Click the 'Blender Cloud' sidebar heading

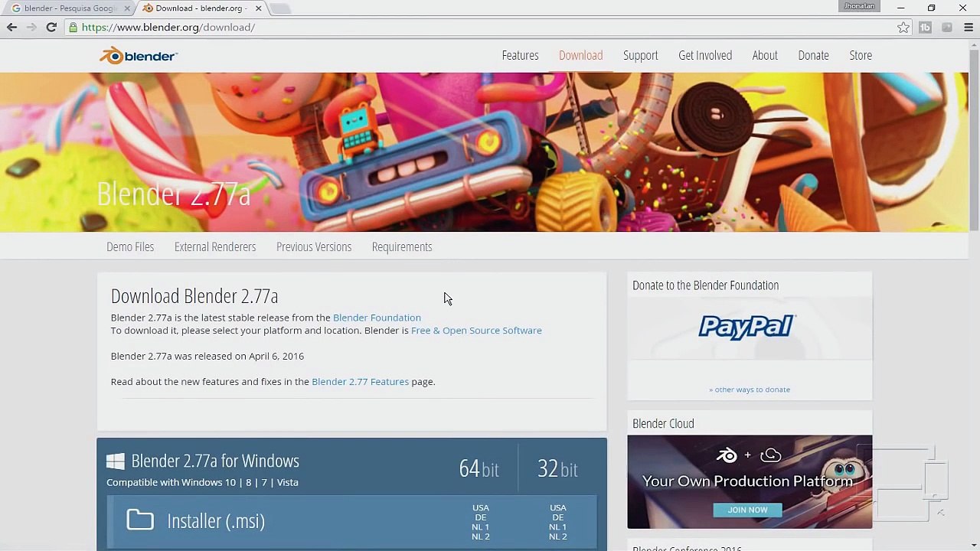[x=663, y=424]
